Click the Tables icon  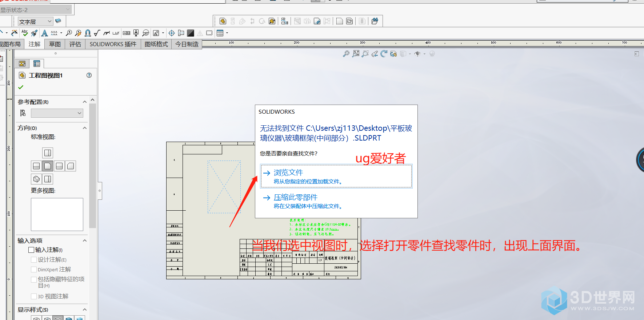pyautogui.click(x=220, y=33)
